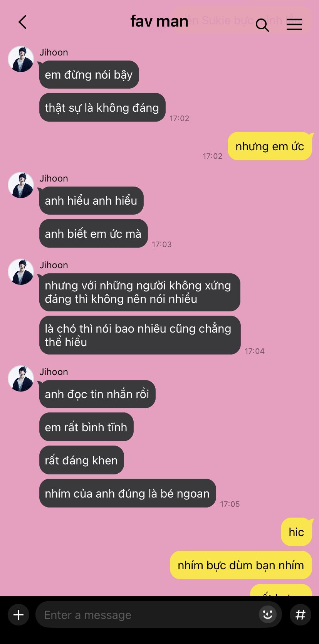Select the 'em rất bình tĩnh' message

click(x=86, y=427)
